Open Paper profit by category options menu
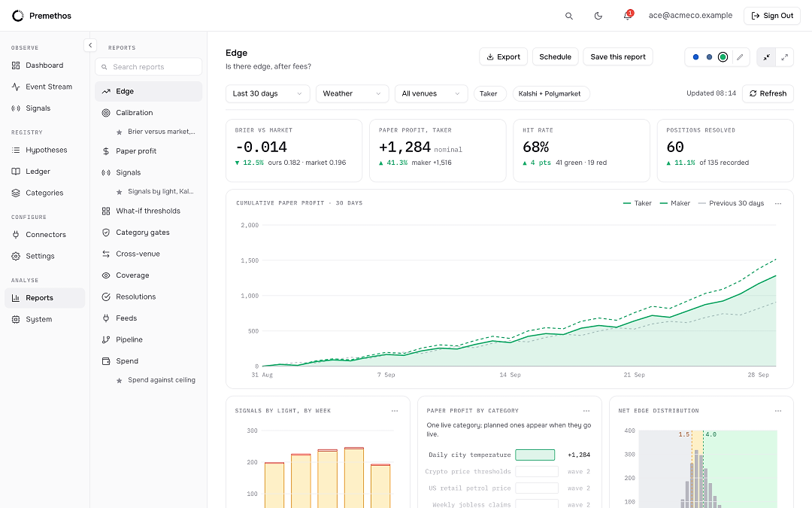812x508 pixels. click(x=586, y=411)
